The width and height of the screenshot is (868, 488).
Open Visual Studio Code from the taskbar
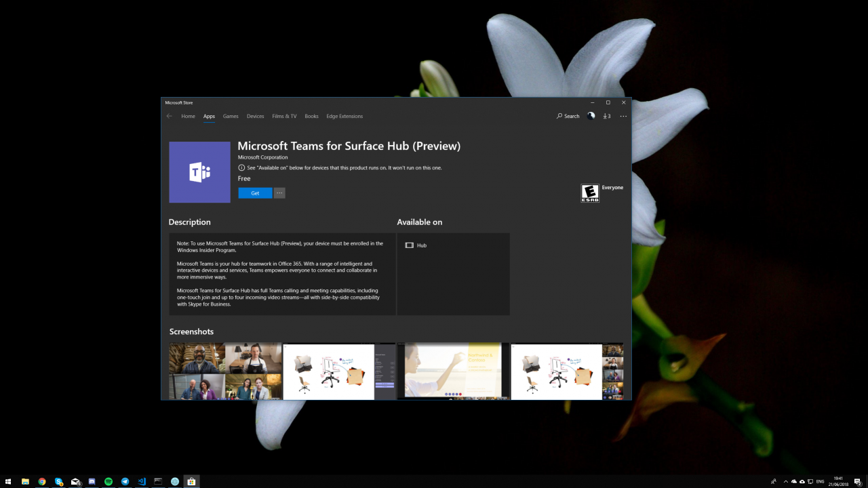(142, 481)
